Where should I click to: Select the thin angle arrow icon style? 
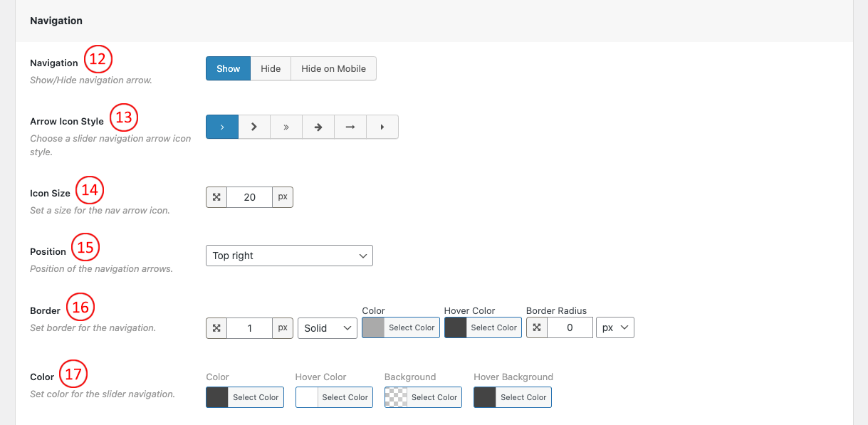pyautogui.click(x=222, y=127)
